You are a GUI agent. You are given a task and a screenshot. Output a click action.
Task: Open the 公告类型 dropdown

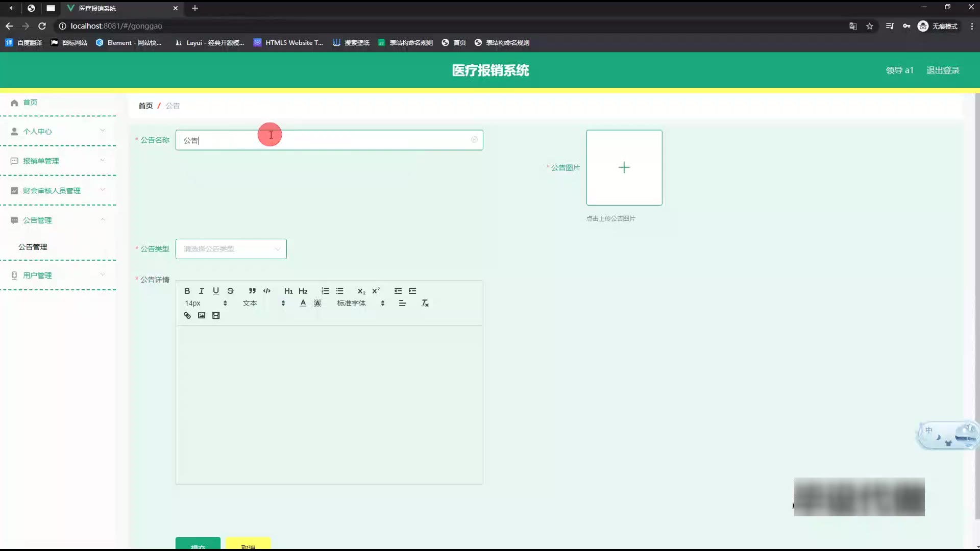tap(231, 249)
